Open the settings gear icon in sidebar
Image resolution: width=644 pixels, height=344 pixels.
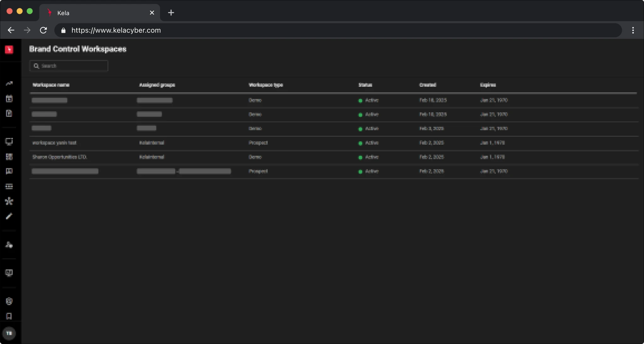point(9,301)
